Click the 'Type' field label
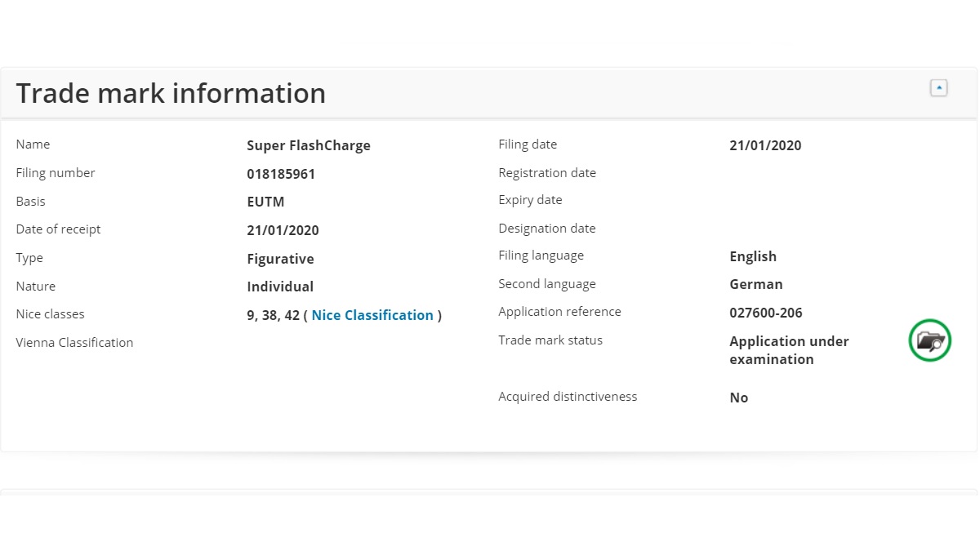980x551 pixels. pyautogui.click(x=29, y=258)
